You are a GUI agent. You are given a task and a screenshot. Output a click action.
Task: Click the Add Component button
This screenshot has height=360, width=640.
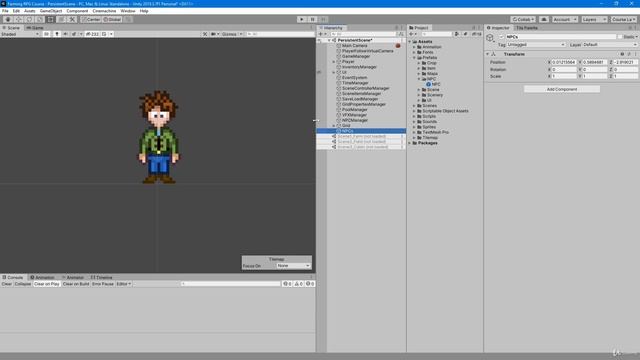point(562,89)
